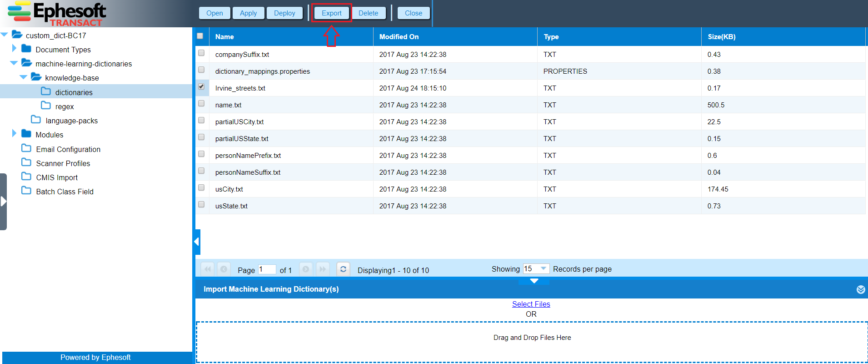The height and width of the screenshot is (364, 868).
Task: Check the personNamePrefix.txt checkbox
Action: 201,154
